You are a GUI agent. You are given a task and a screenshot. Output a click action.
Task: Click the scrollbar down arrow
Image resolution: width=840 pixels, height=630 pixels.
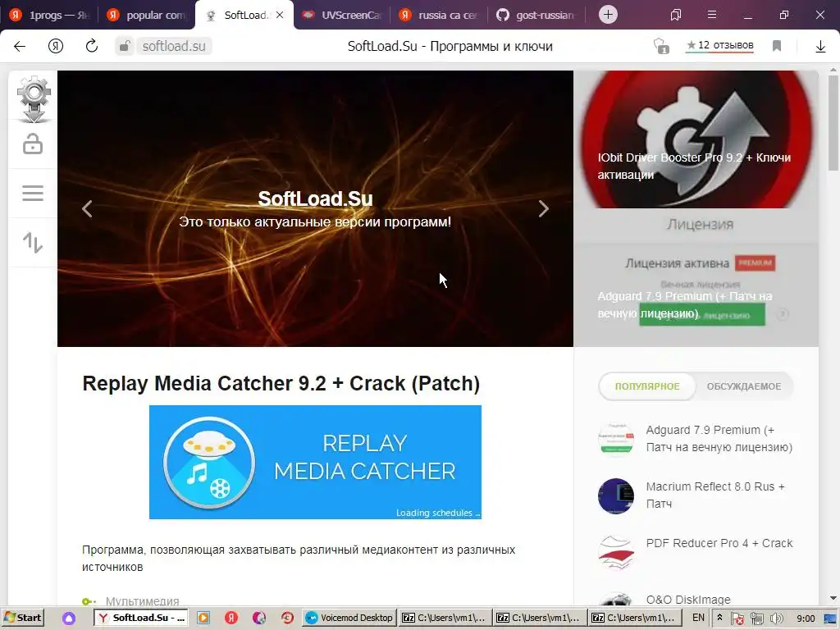point(833,598)
